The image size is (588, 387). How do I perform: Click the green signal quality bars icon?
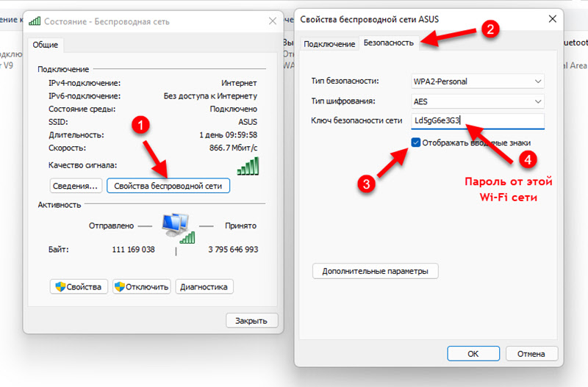[x=248, y=165]
